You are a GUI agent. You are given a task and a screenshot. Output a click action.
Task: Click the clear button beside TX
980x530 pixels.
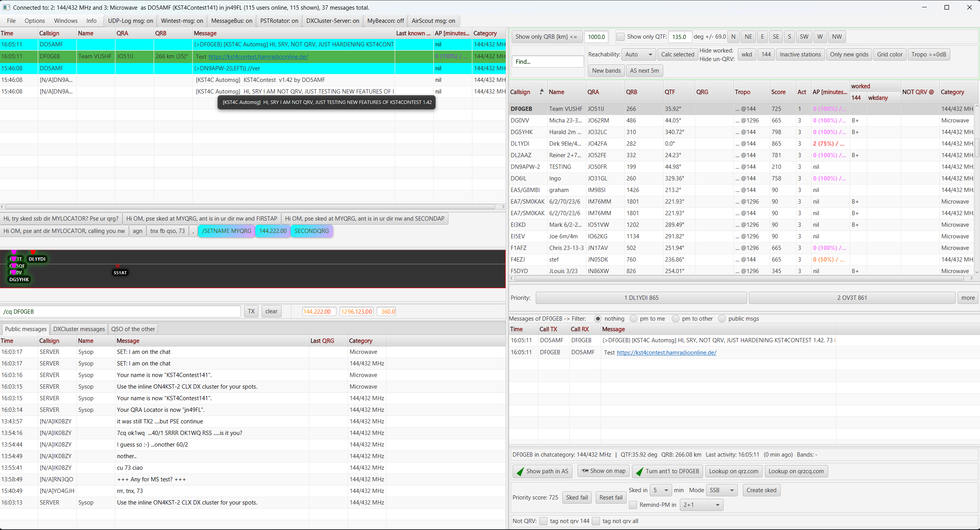click(271, 311)
